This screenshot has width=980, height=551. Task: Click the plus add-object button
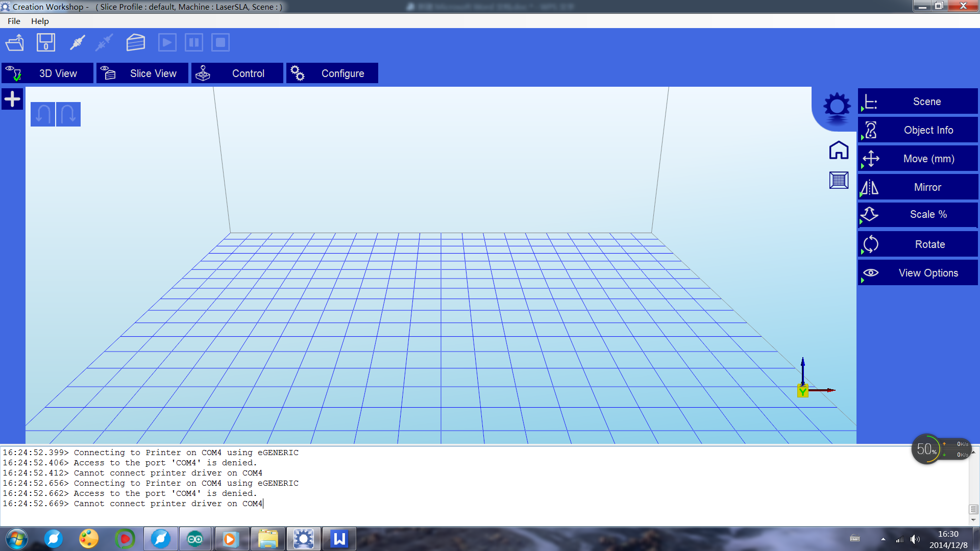pyautogui.click(x=12, y=99)
